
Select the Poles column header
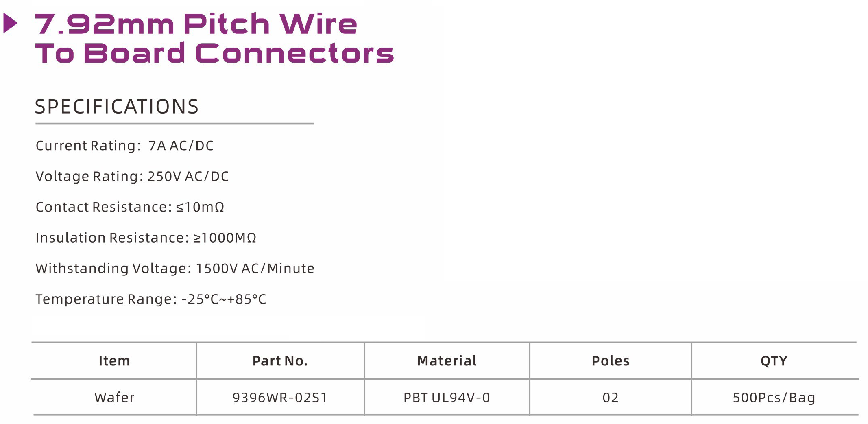click(610, 361)
